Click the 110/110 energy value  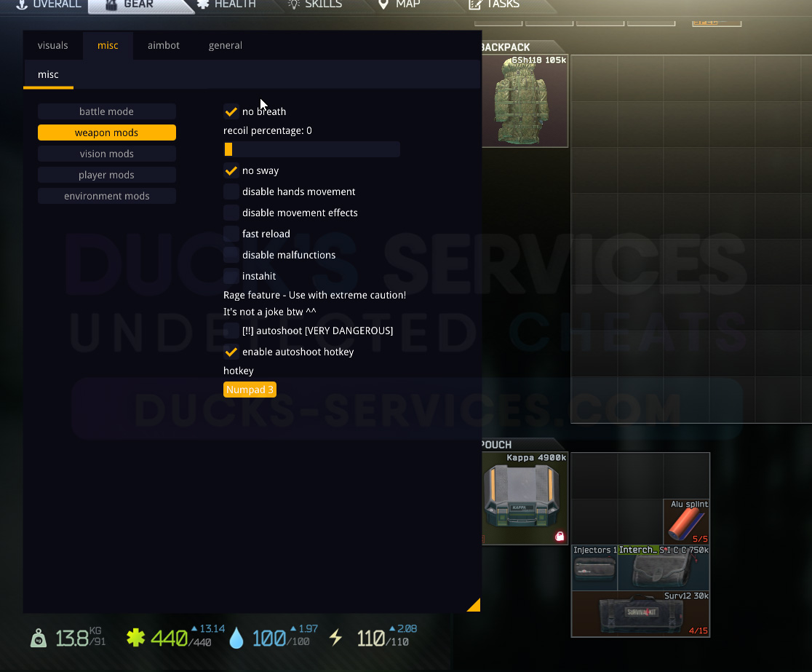pos(383,639)
